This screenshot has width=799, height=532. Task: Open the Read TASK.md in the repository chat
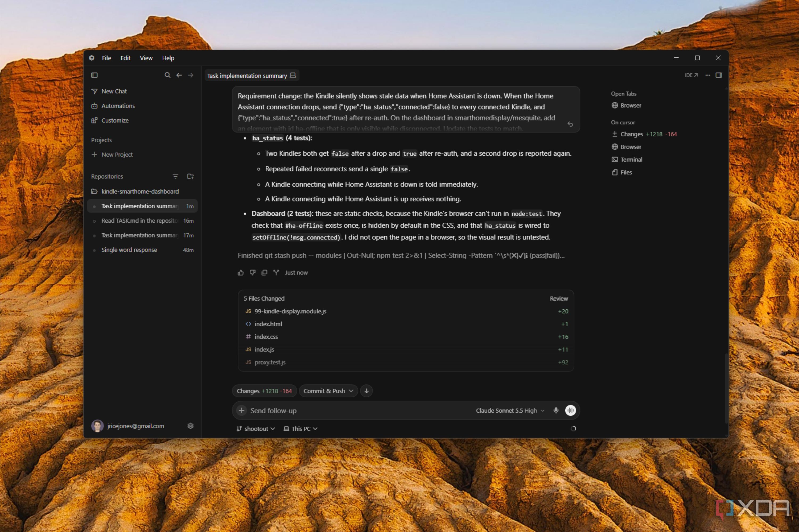143,221
